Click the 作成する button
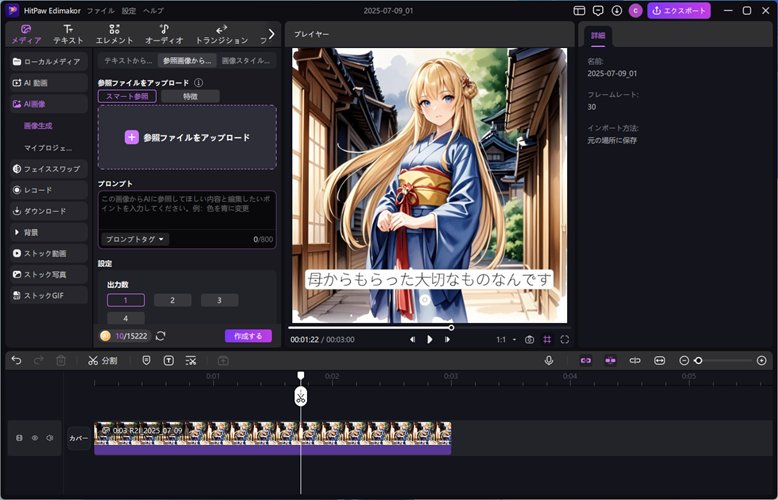Image resolution: width=778 pixels, height=500 pixels. pyautogui.click(x=248, y=336)
